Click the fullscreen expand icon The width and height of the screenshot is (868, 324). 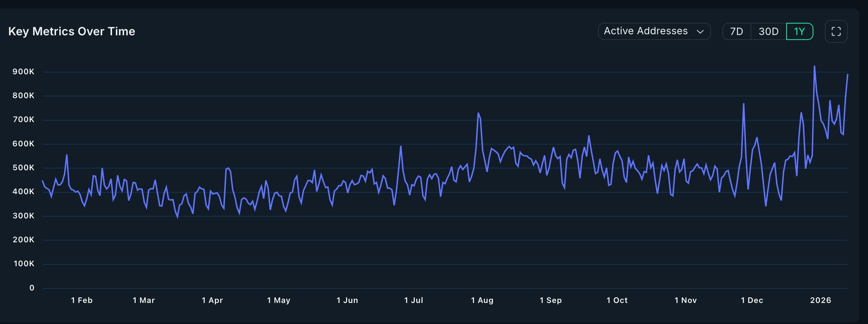pos(837,31)
